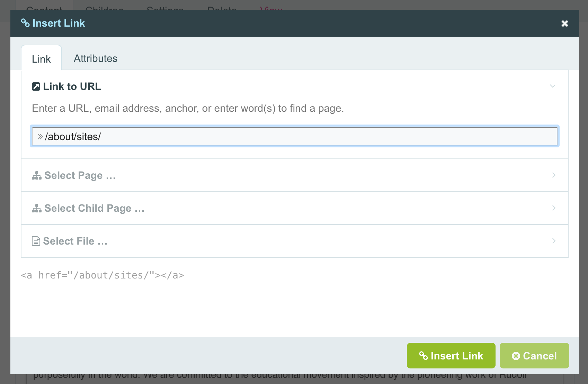
Task: Click the anchor markup preview text
Action: click(x=103, y=275)
